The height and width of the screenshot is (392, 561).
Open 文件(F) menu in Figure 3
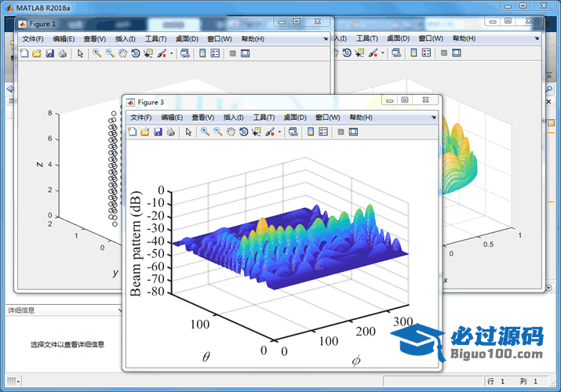[x=141, y=118]
